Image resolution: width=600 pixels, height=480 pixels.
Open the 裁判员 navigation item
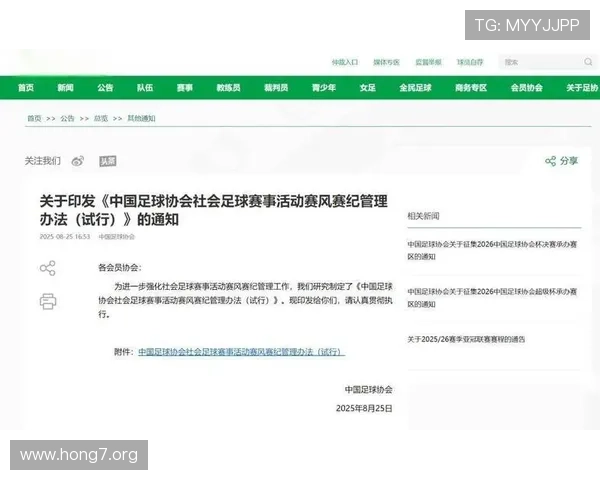[x=276, y=88]
